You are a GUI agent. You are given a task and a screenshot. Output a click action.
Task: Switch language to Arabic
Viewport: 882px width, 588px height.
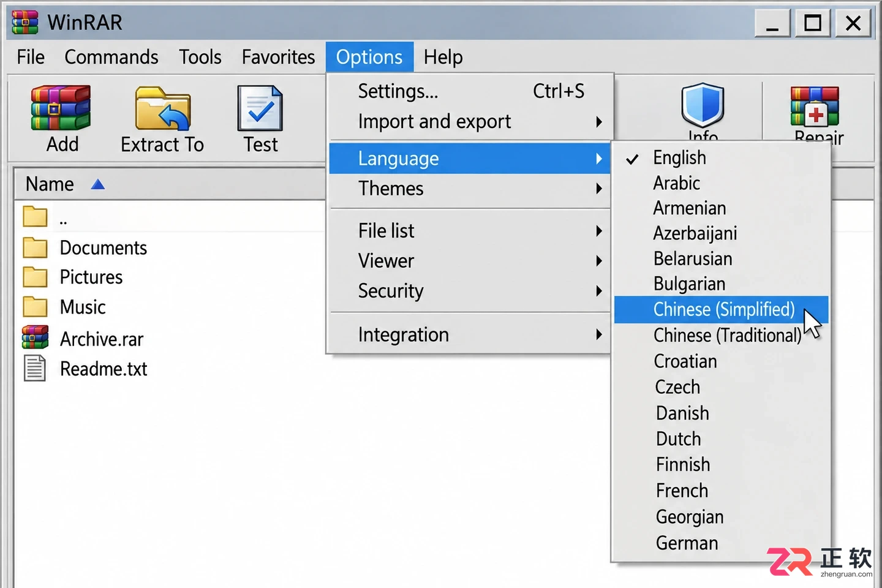coord(722,183)
